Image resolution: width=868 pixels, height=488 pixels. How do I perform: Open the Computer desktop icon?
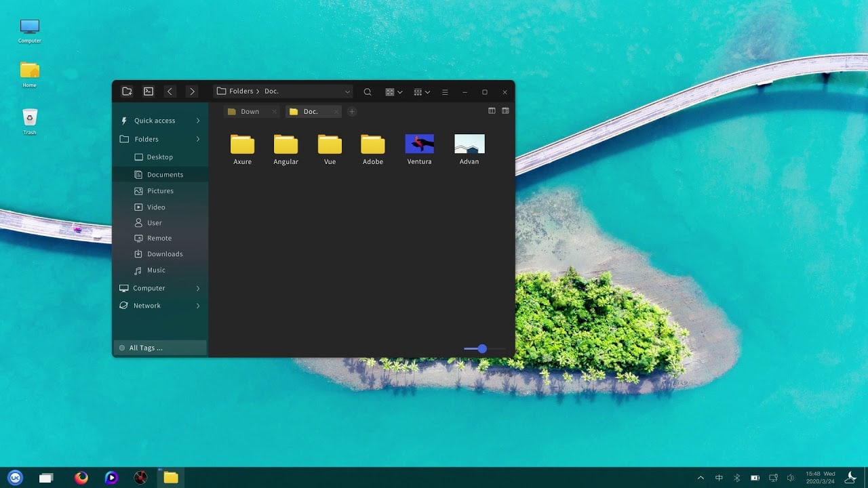click(30, 31)
